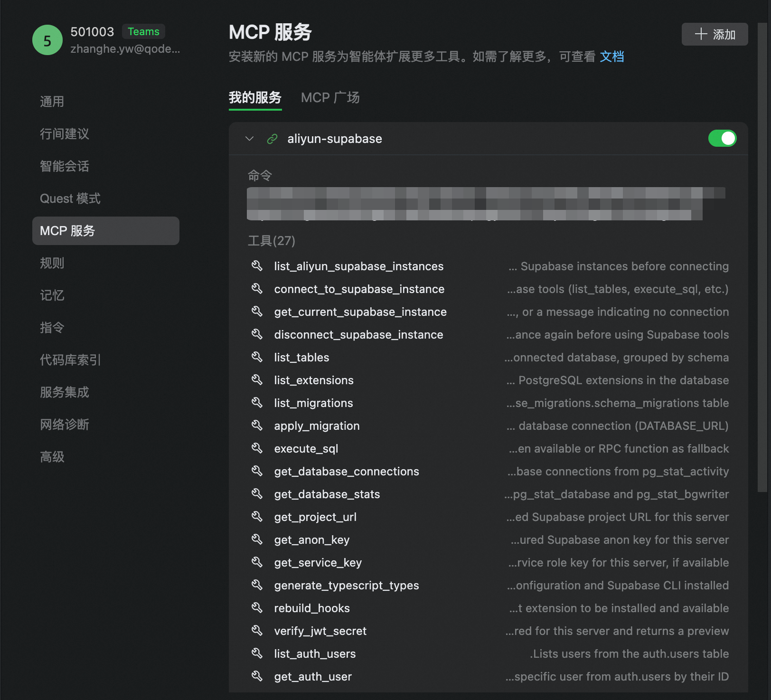The height and width of the screenshot is (700, 771).
Task: Click the list_migrations tool name
Action: tap(313, 403)
